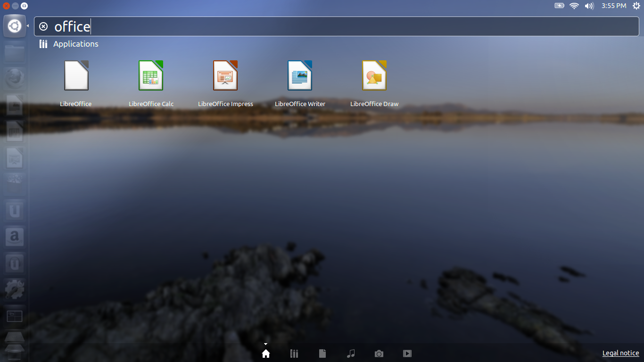Click the clock showing 3:55 PM
The width and height of the screenshot is (644, 362).
(614, 6)
